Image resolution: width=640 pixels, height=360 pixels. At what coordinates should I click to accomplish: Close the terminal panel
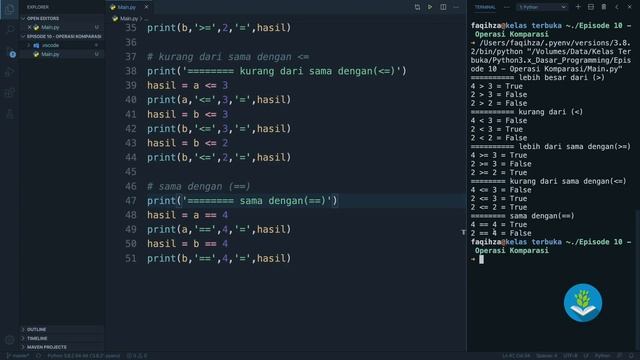click(x=629, y=7)
